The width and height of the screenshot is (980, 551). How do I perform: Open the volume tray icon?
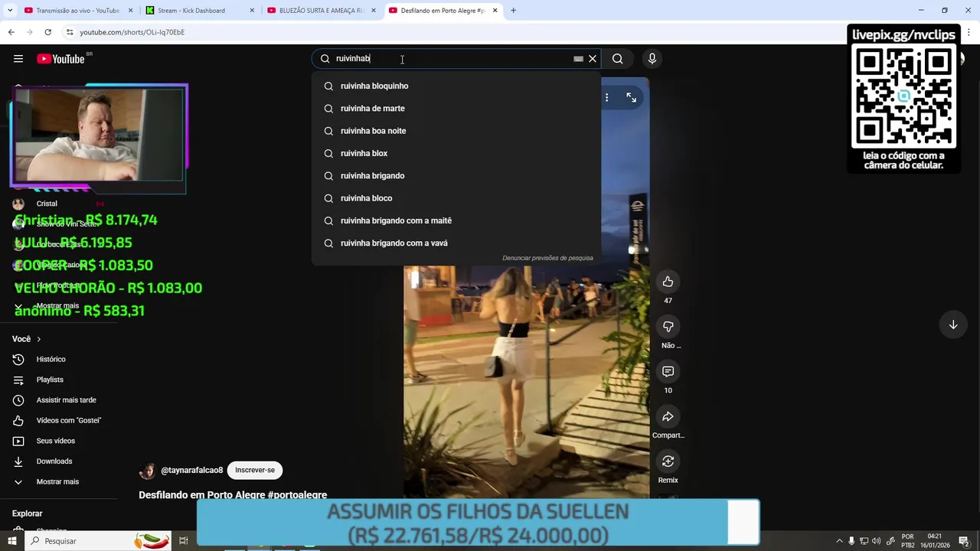pyautogui.click(x=876, y=541)
